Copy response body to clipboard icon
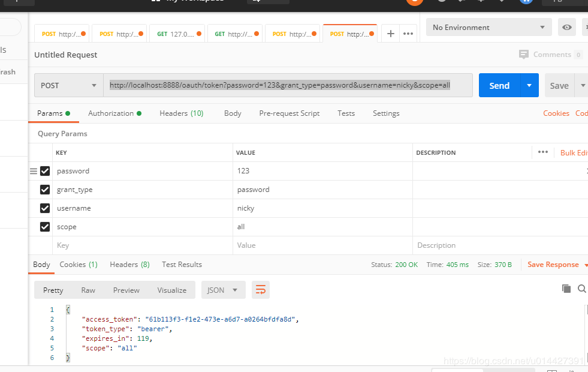Screen dimensions: 588x372 coord(566,288)
